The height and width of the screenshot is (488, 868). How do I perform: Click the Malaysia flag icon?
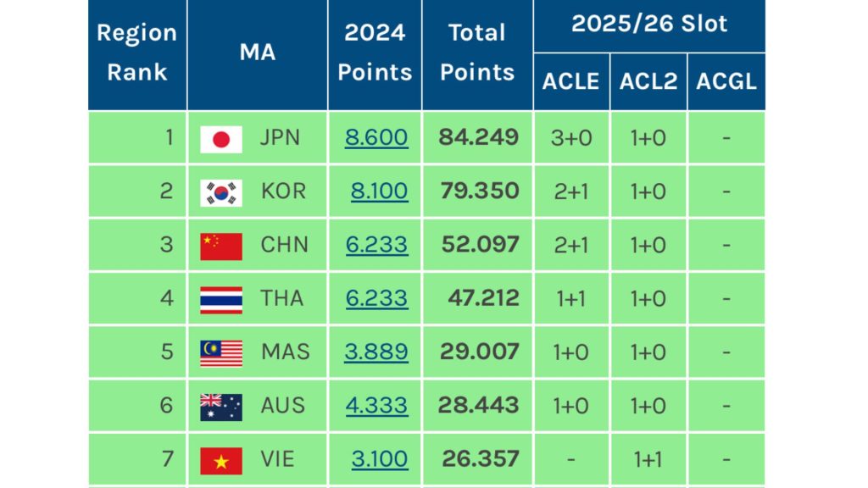coord(221,354)
